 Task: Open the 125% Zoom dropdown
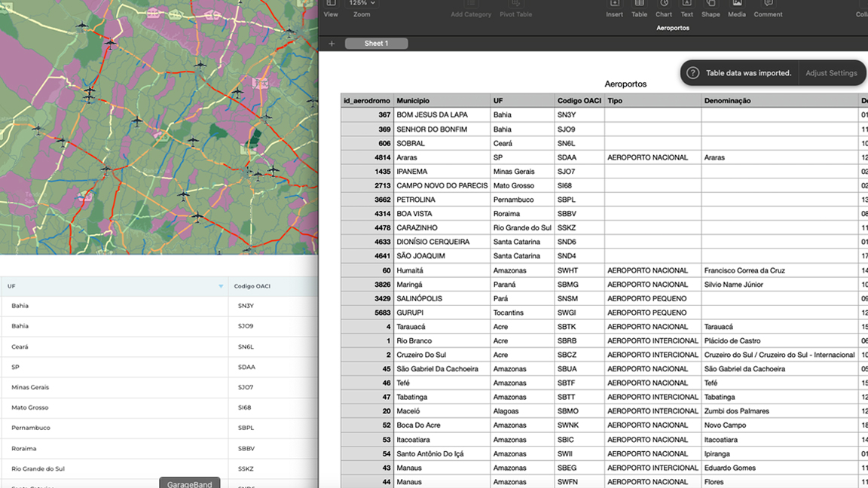[362, 4]
